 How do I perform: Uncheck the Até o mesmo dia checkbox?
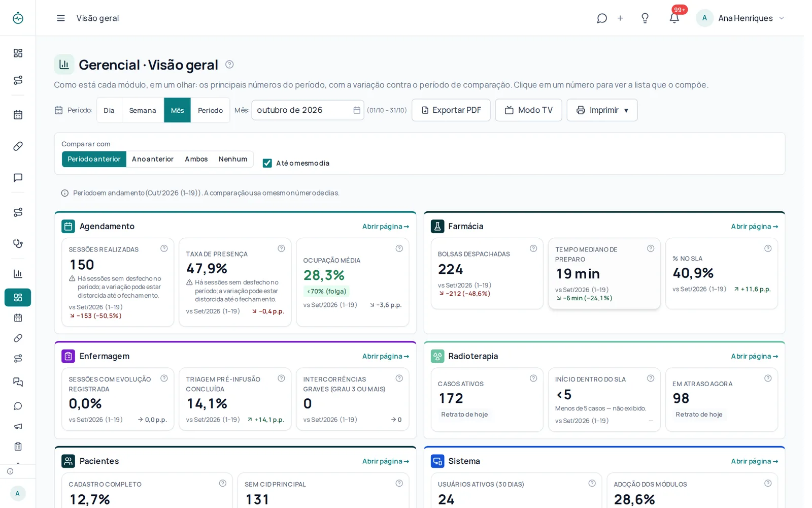[267, 163]
